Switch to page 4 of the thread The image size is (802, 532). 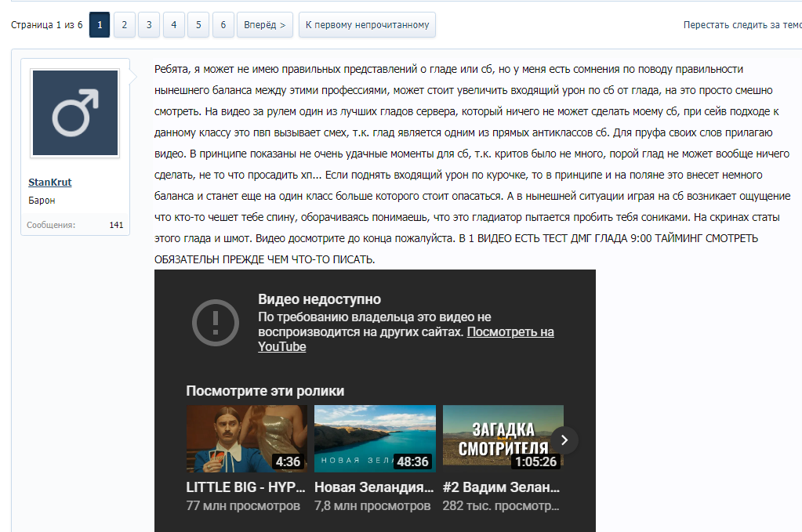tap(173, 24)
